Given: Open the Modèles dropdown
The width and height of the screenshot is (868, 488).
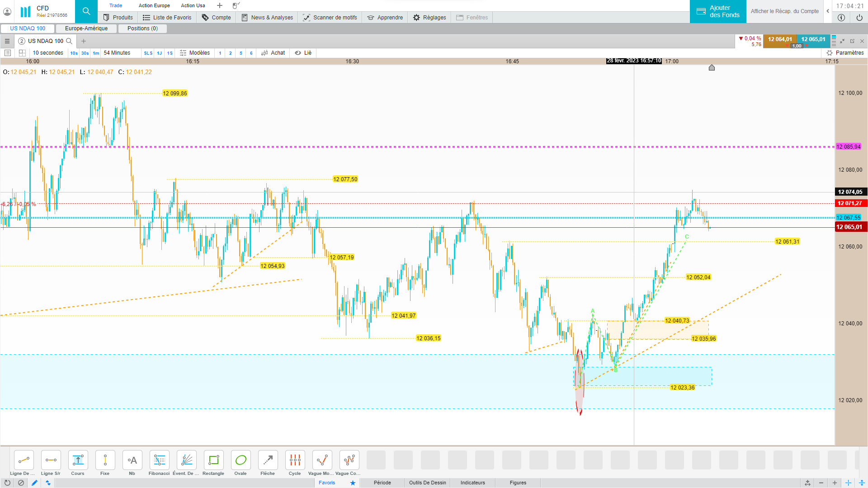Looking at the screenshot, I should point(195,53).
